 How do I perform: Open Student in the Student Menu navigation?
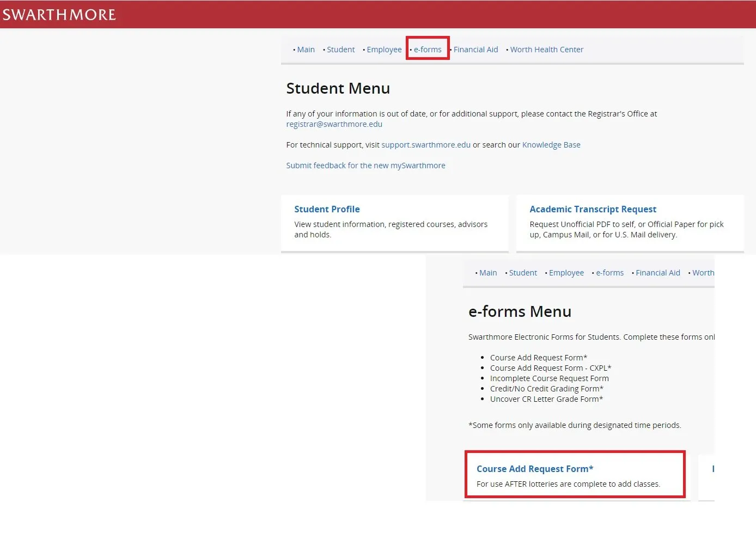[x=340, y=50]
